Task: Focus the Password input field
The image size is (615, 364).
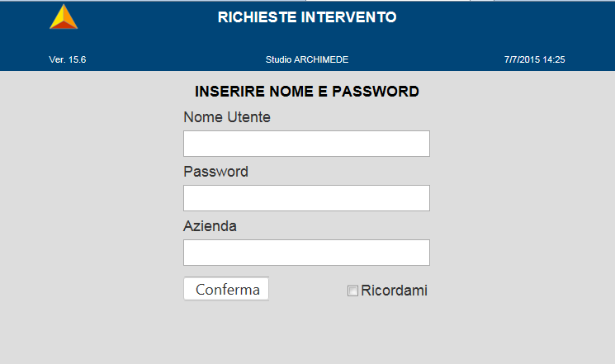Action: 307,198
